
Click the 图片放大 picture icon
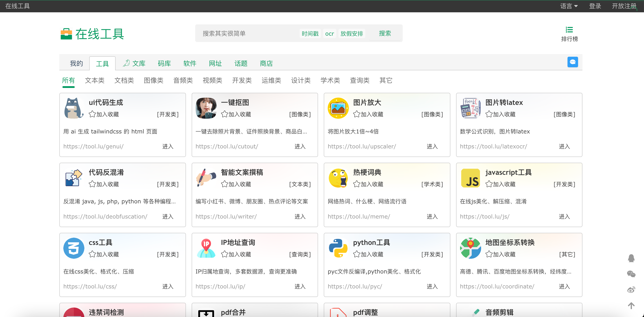coord(338,108)
